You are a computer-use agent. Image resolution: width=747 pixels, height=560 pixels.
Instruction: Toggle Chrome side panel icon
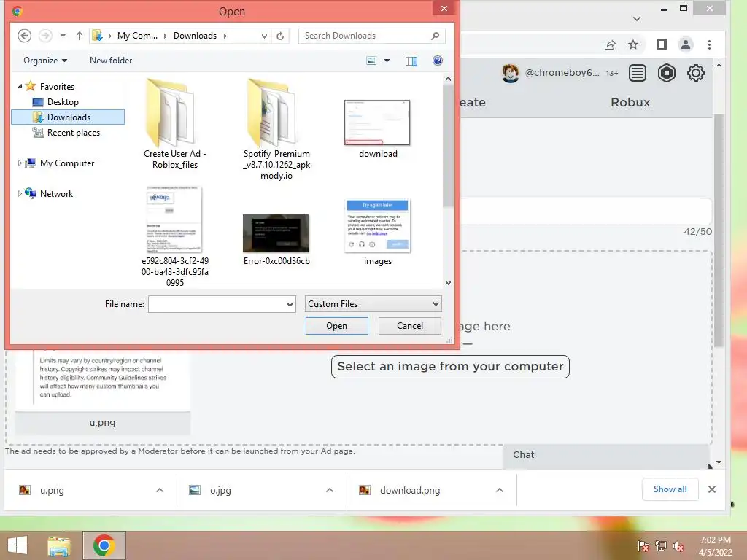662,44
